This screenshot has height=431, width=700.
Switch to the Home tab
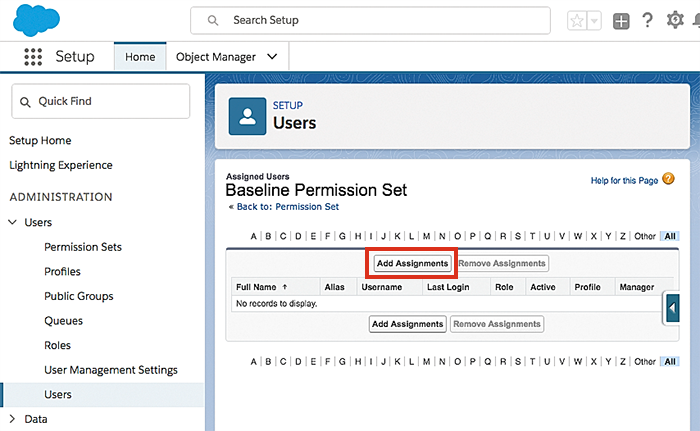[140, 57]
